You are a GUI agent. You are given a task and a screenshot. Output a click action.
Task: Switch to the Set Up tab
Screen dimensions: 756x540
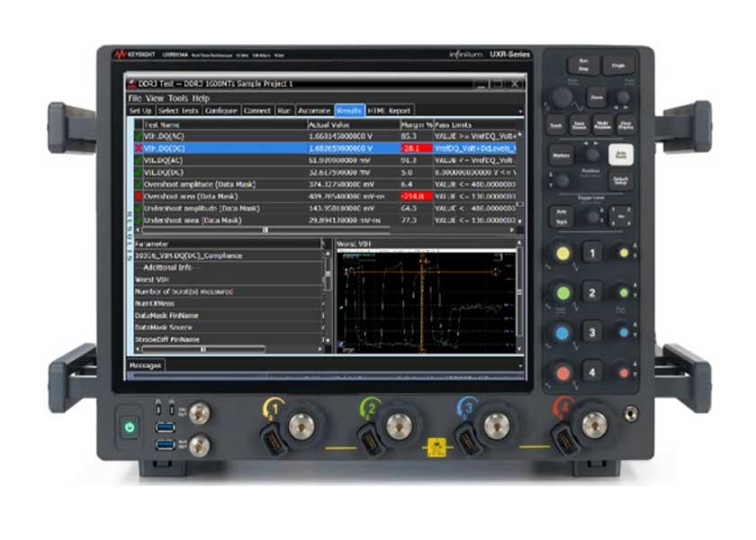tap(140, 111)
